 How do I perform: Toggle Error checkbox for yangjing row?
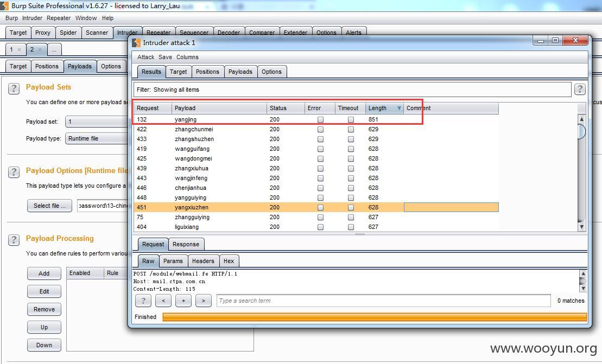point(321,120)
